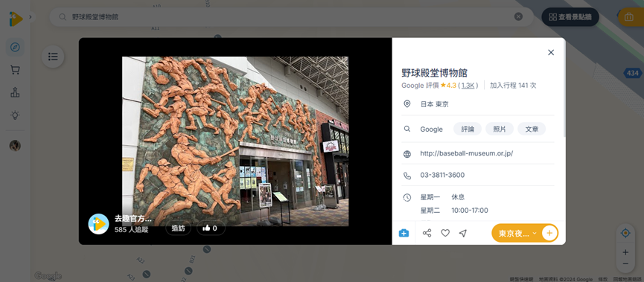Share this place with the share icon
The height and width of the screenshot is (282, 644).
coord(427,233)
